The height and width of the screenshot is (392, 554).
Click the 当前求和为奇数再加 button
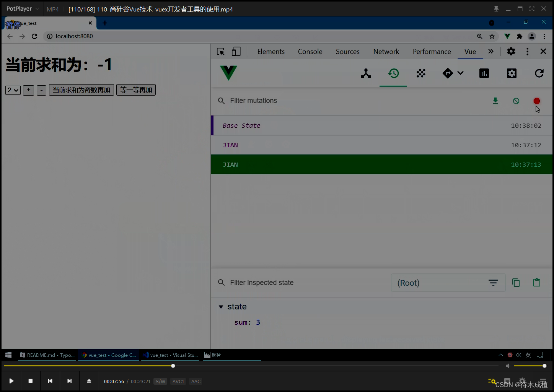pyautogui.click(x=81, y=90)
